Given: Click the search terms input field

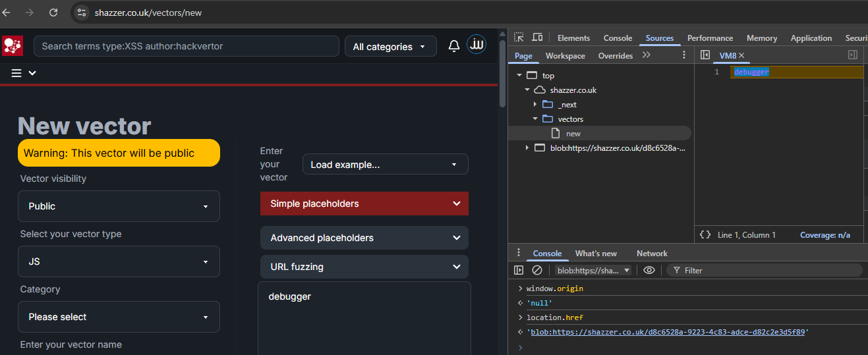Looking at the screenshot, I should pyautogui.click(x=187, y=46).
